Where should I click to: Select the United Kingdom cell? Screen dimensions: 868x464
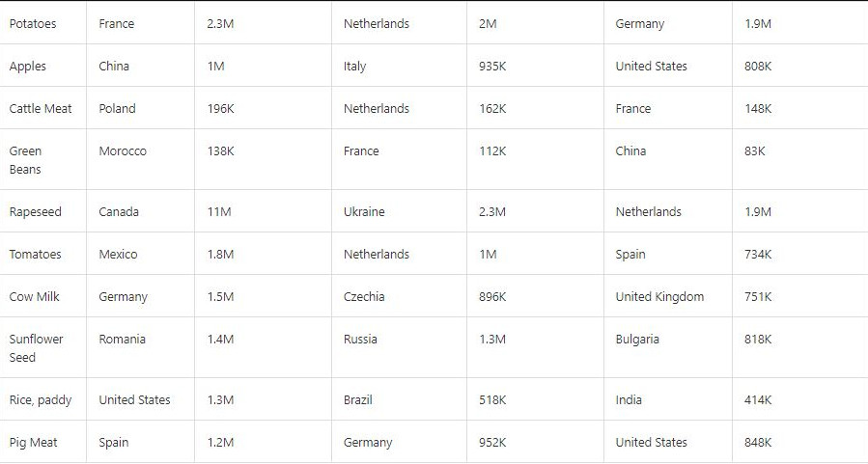point(659,297)
